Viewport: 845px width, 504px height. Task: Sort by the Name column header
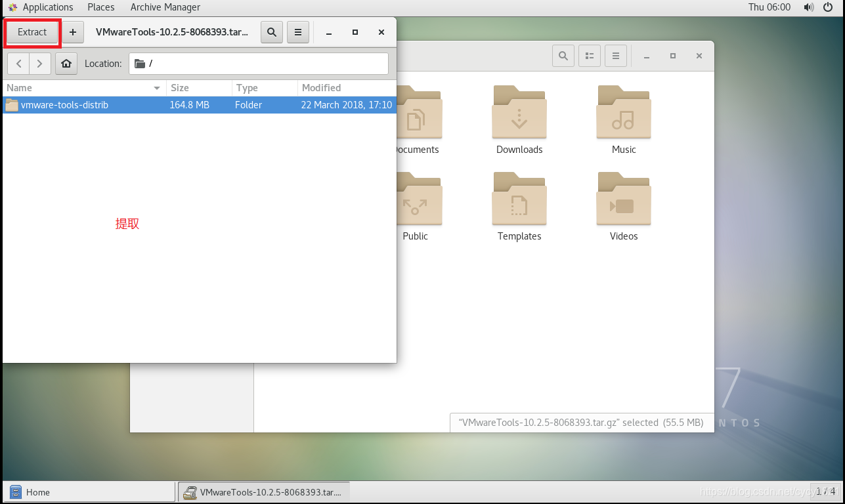[84, 88]
